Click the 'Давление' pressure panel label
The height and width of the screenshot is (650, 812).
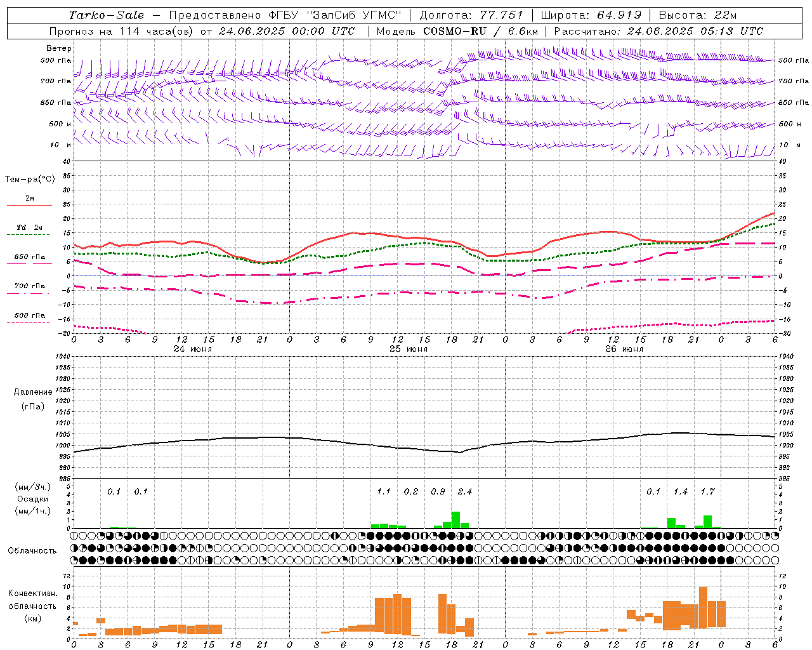pyautogui.click(x=33, y=392)
